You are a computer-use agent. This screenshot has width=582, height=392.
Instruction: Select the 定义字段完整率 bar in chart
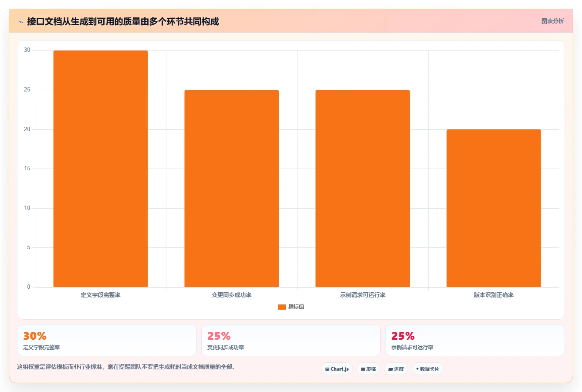pyautogui.click(x=101, y=169)
